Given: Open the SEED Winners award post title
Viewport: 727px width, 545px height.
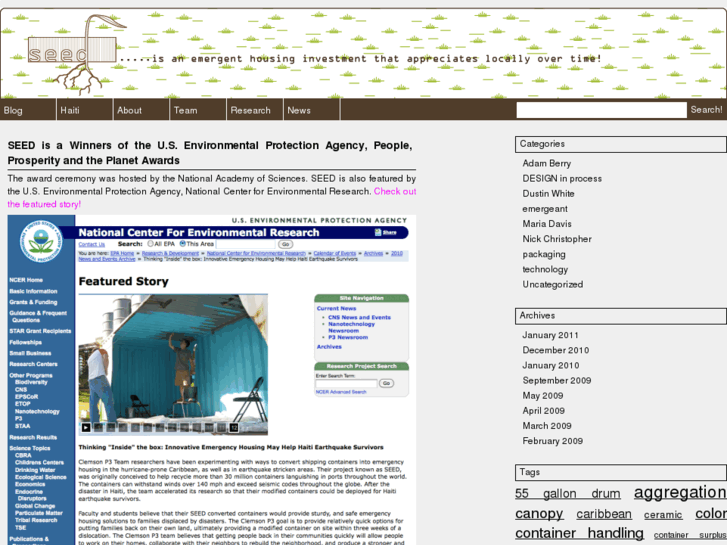Looking at the screenshot, I should (x=210, y=153).
